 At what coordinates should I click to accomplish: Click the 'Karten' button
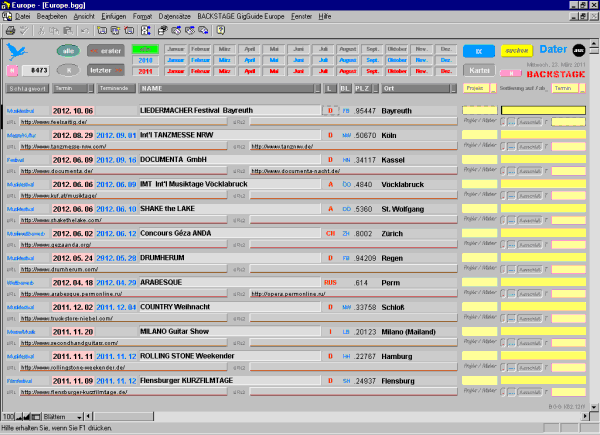[479, 70]
